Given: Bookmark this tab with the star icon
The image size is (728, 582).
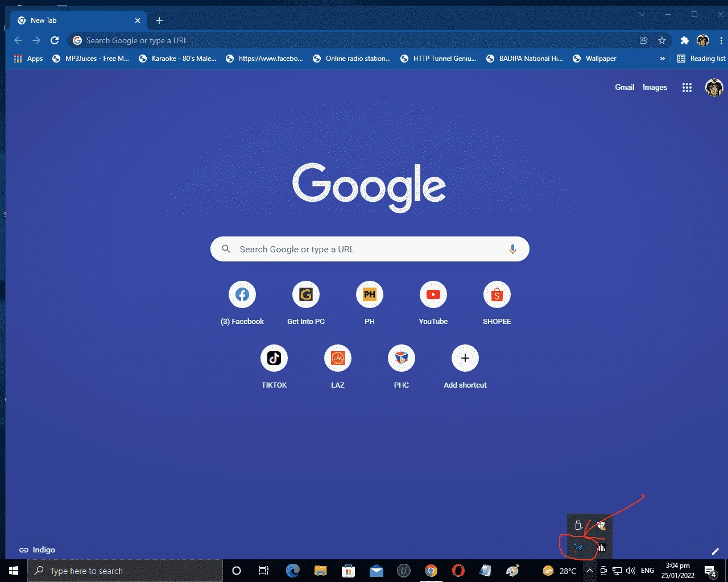Looking at the screenshot, I should pos(662,40).
